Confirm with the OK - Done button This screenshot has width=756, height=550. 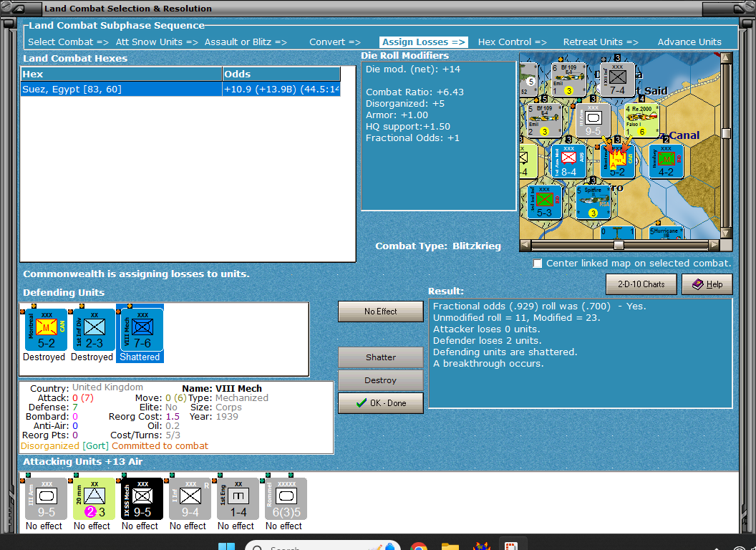[x=380, y=403]
